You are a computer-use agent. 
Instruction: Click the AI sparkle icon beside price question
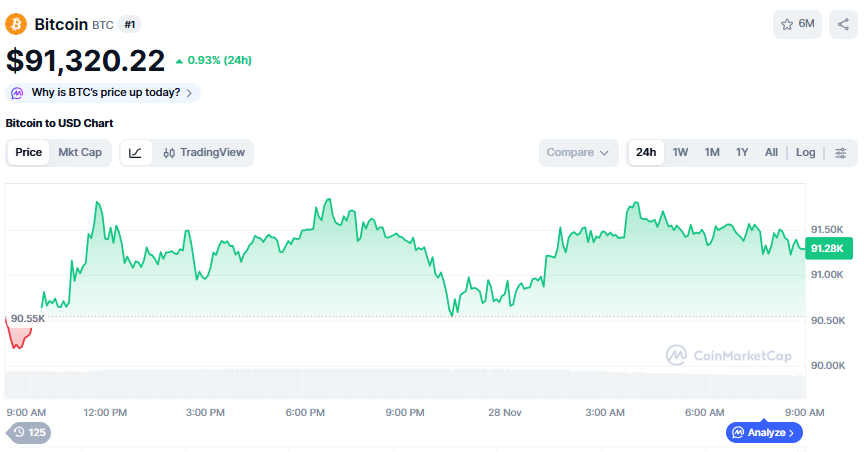click(x=18, y=93)
